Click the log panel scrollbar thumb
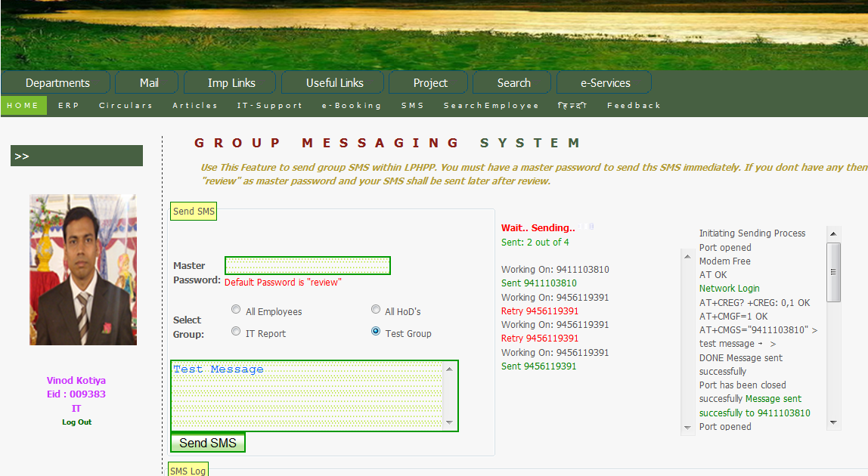Image resolution: width=868 pixels, height=476 pixels. pyautogui.click(x=834, y=272)
